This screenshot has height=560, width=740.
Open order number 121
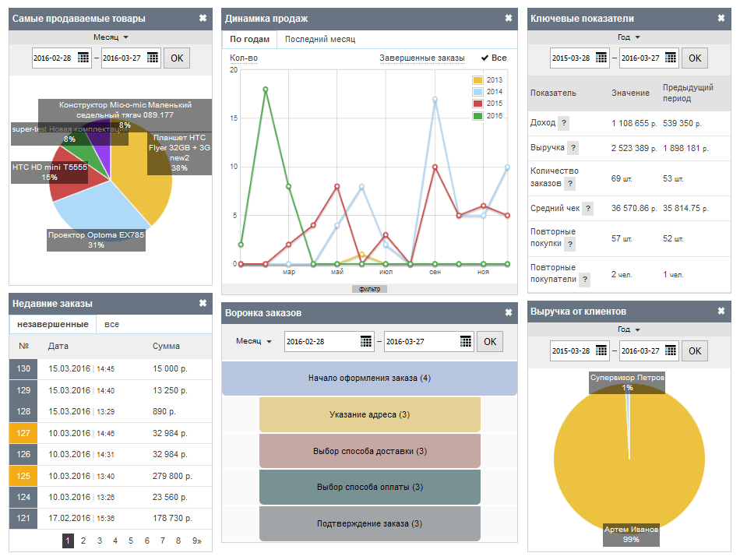(x=23, y=518)
